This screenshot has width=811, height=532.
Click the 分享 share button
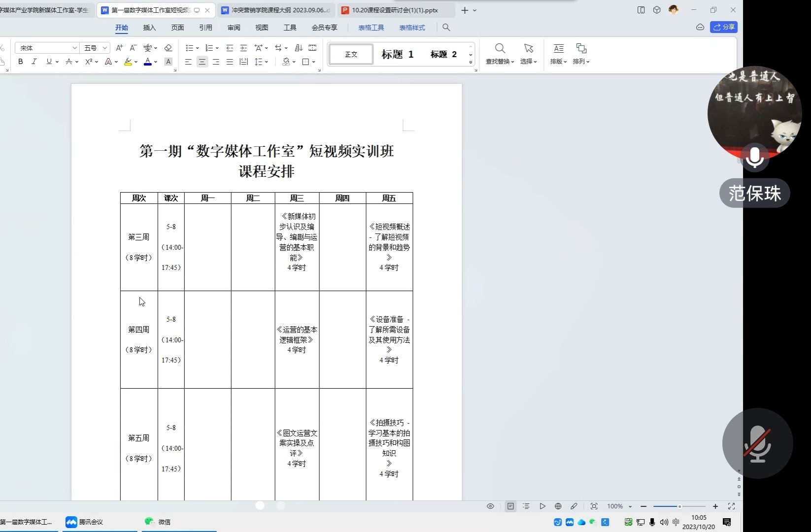(723, 27)
